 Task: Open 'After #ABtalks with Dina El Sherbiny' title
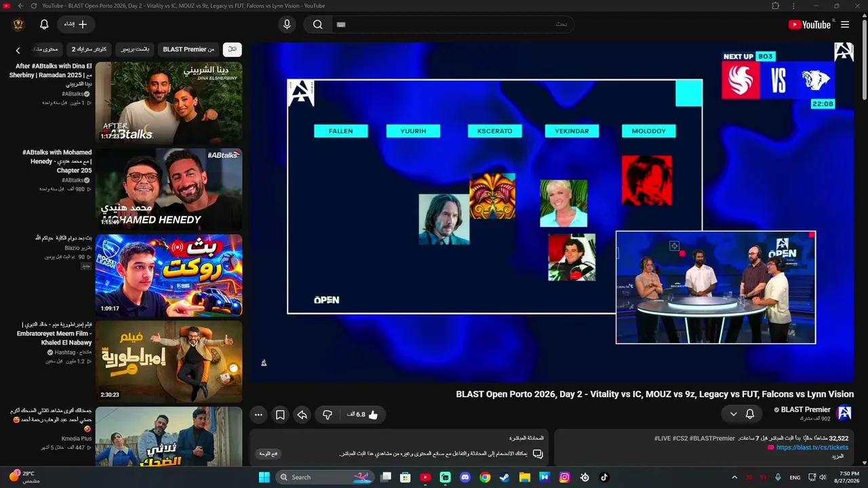tap(50, 75)
